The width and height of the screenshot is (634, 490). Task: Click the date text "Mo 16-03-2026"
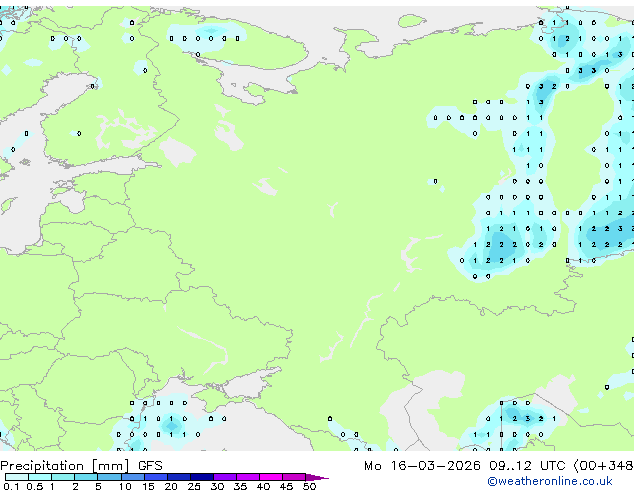click(422, 466)
